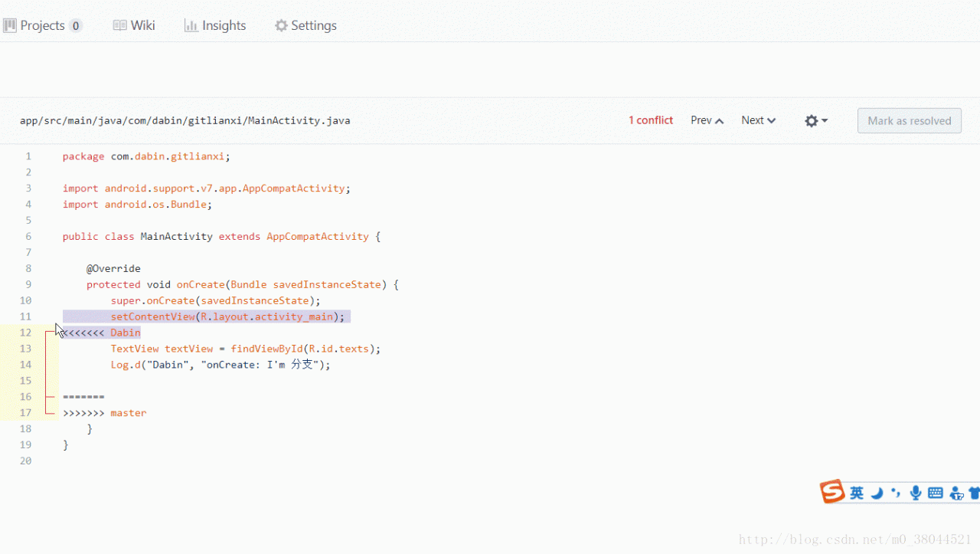This screenshot has width=980, height=554.
Task: Click the '<<<<<<< Dabin' conflict marker line
Action: 103,333
